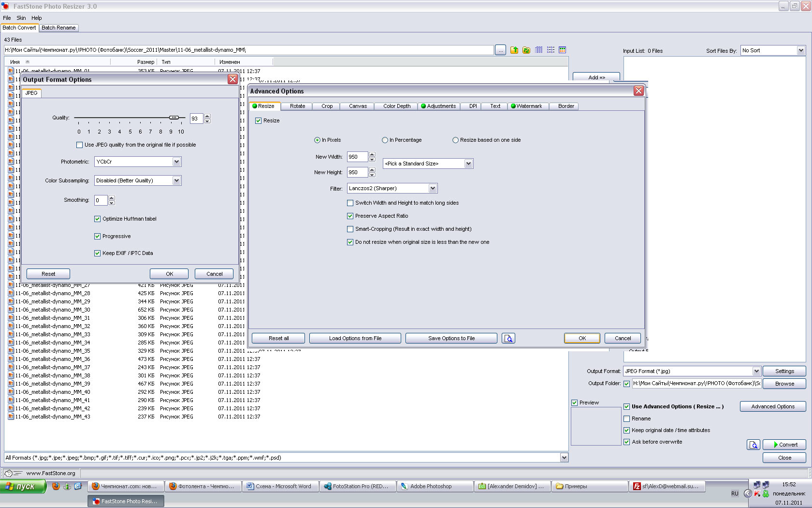Switch file list to details view icon
Screen dimensions: 812x508
tap(538, 50)
